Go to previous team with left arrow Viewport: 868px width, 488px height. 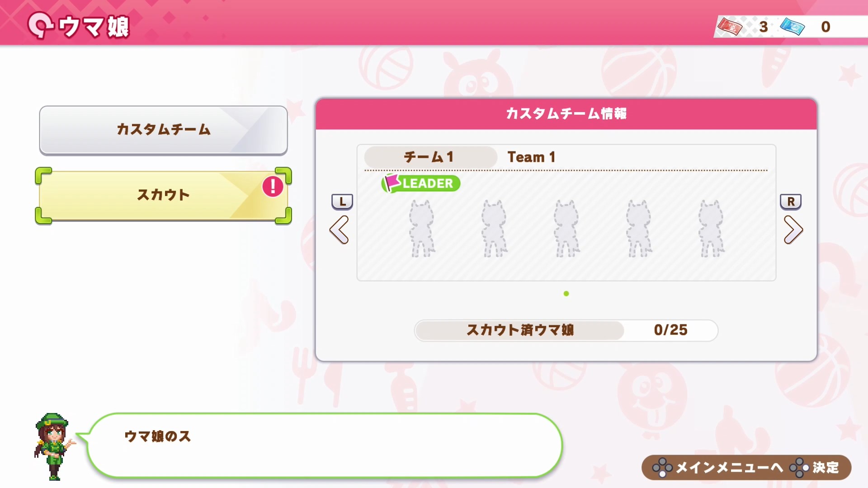click(339, 230)
